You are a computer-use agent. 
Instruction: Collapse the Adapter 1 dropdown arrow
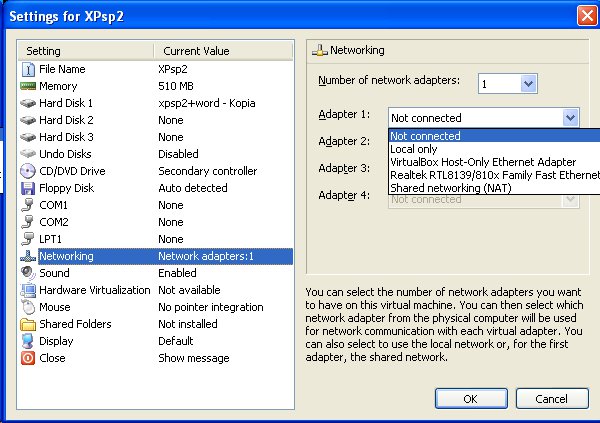570,118
